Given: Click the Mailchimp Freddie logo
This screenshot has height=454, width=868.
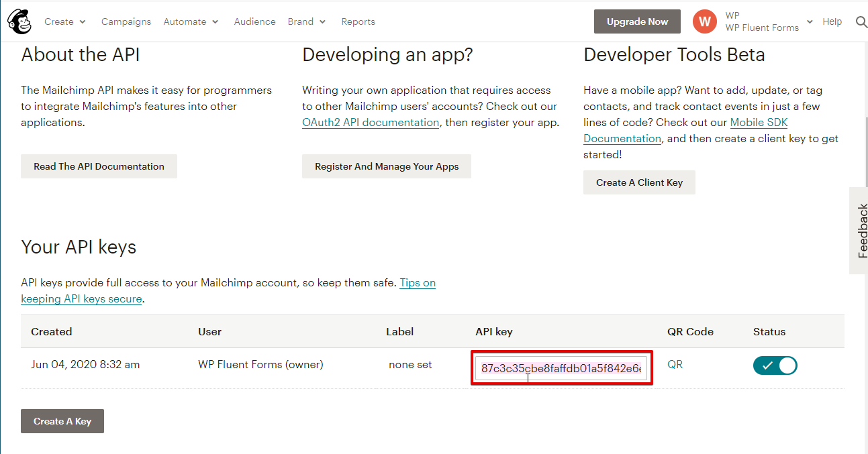Looking at the screenshot, I should click(19, 21).
